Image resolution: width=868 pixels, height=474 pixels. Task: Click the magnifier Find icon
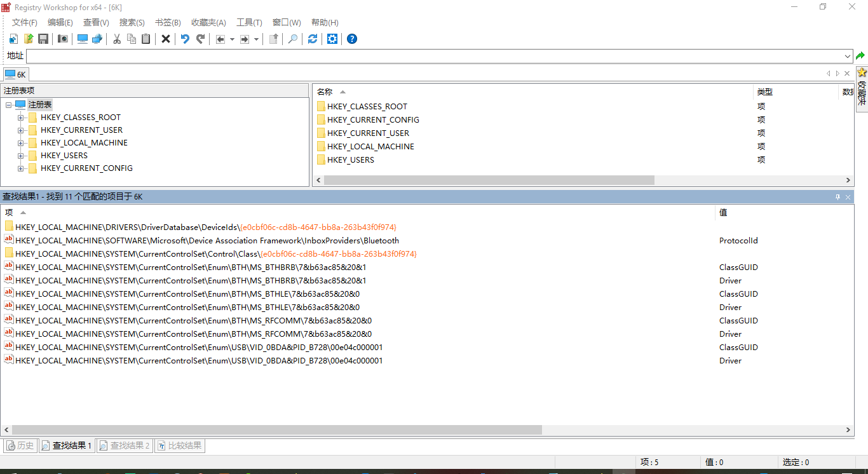(293, 39)
